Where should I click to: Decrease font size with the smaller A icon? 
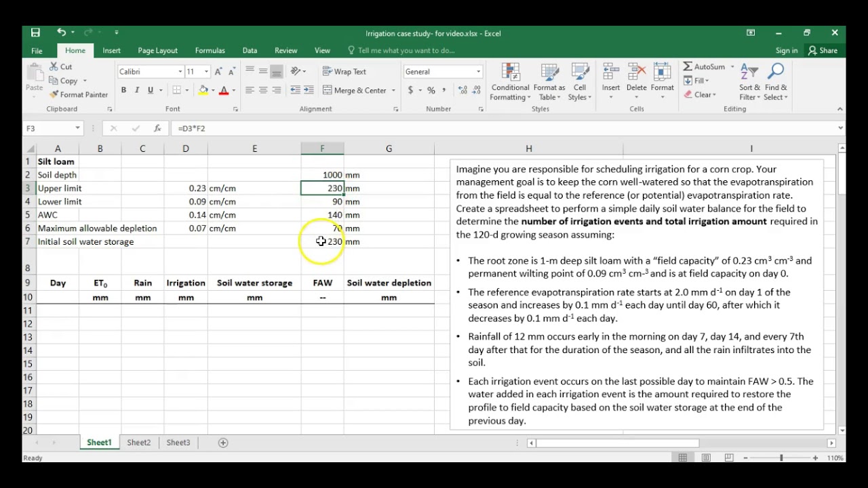tap(232, 72)
